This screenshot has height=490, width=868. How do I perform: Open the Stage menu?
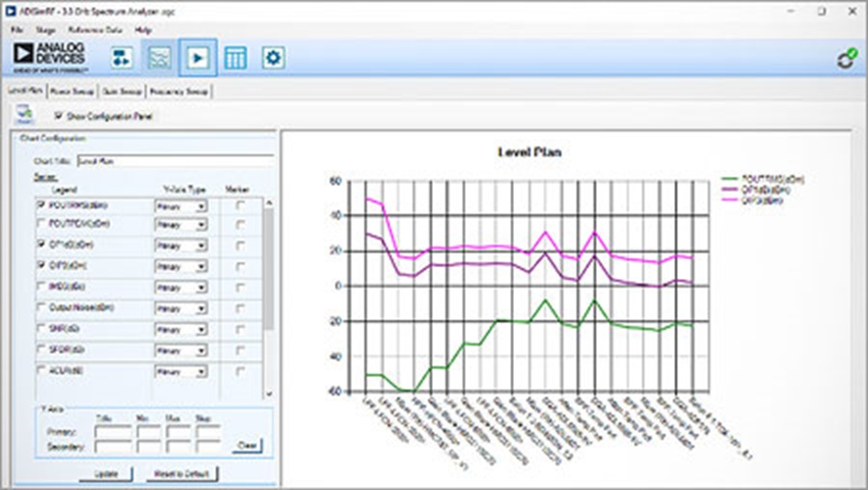(x=45, y=30)
